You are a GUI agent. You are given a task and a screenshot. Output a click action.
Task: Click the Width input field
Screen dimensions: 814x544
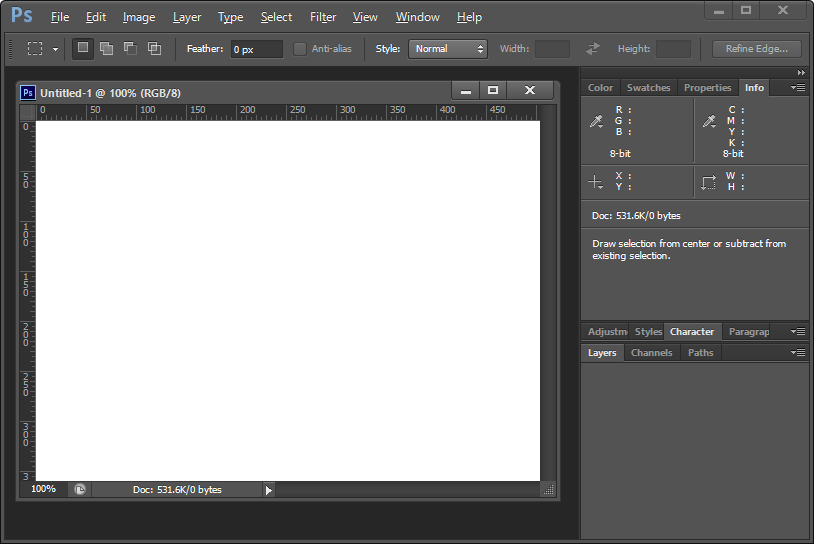552,49
